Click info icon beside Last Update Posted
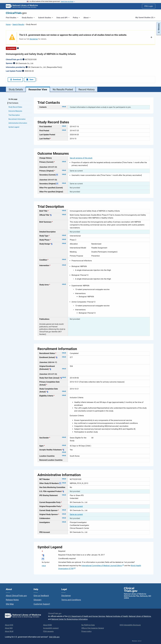The width and height of the screenshot is (161, 644). tap(23, 71)
